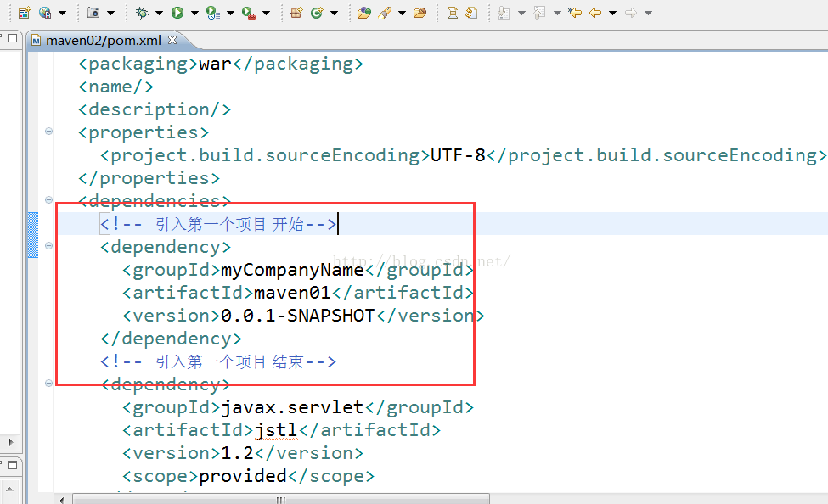Screen dimensions: 828x504
Task: Click the maximize icon of lower-left panel
Action: click(13, 465)
